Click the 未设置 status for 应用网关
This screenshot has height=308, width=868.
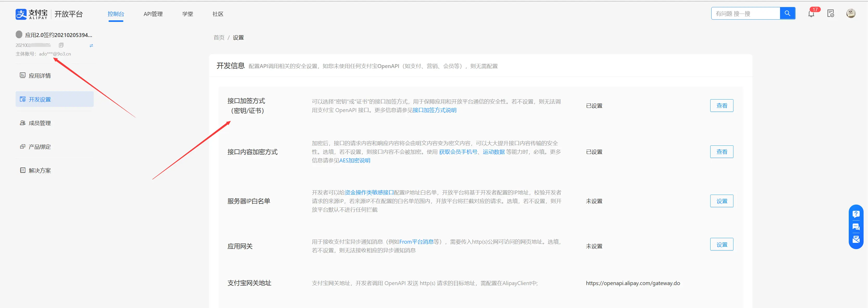[x=594, y=246]
